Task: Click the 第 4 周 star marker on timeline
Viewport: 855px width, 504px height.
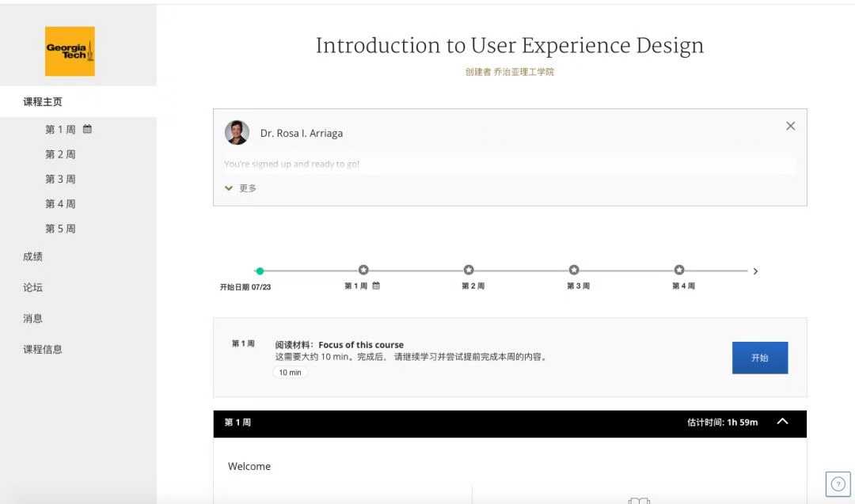Action: click(679, 271)
